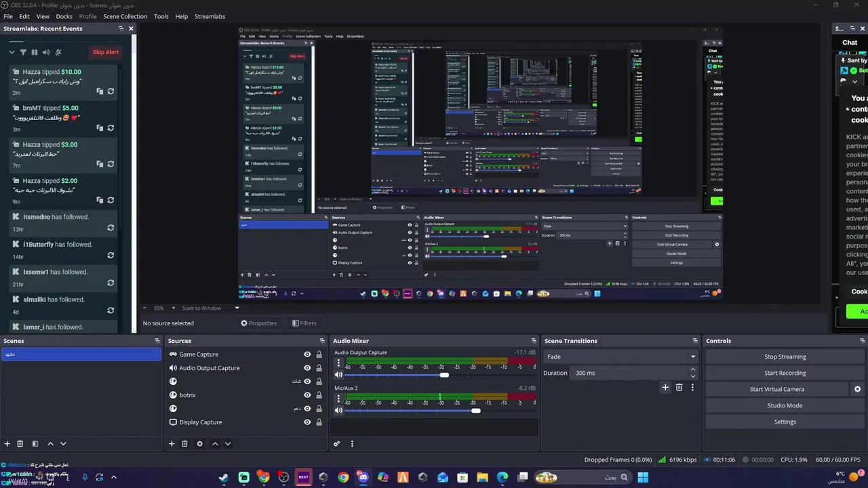868x488 pixels.
Task: Open scene filters icon in Scenes toolbar
Action: tap(35, 444)
